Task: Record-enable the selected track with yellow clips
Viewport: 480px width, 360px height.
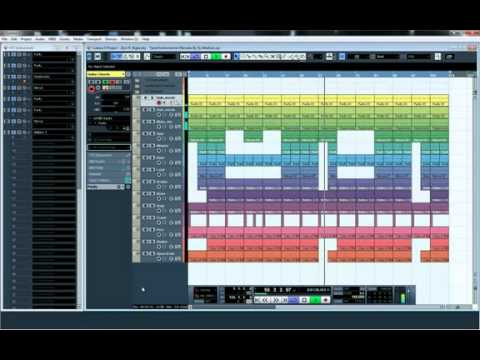Action: point(159,103)
